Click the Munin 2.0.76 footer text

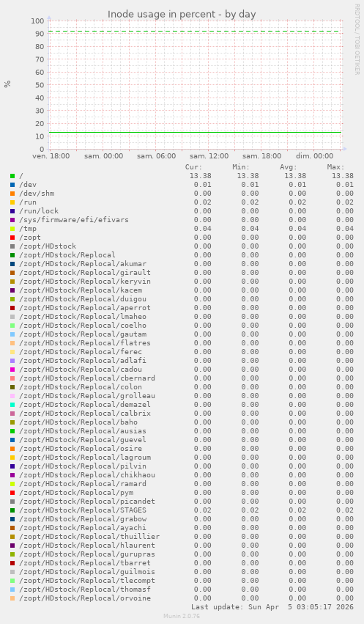pos(182,616)
